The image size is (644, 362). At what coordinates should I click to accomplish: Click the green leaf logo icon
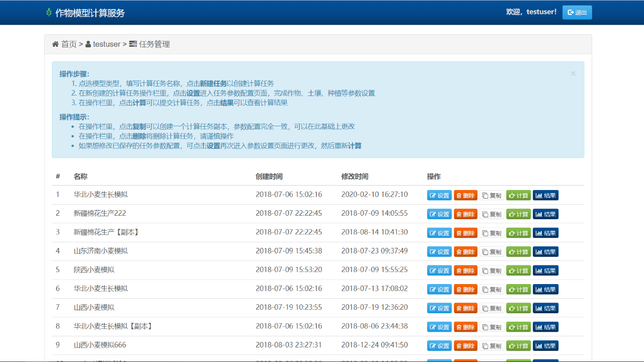pyautogui.click(x=49, y=13)
